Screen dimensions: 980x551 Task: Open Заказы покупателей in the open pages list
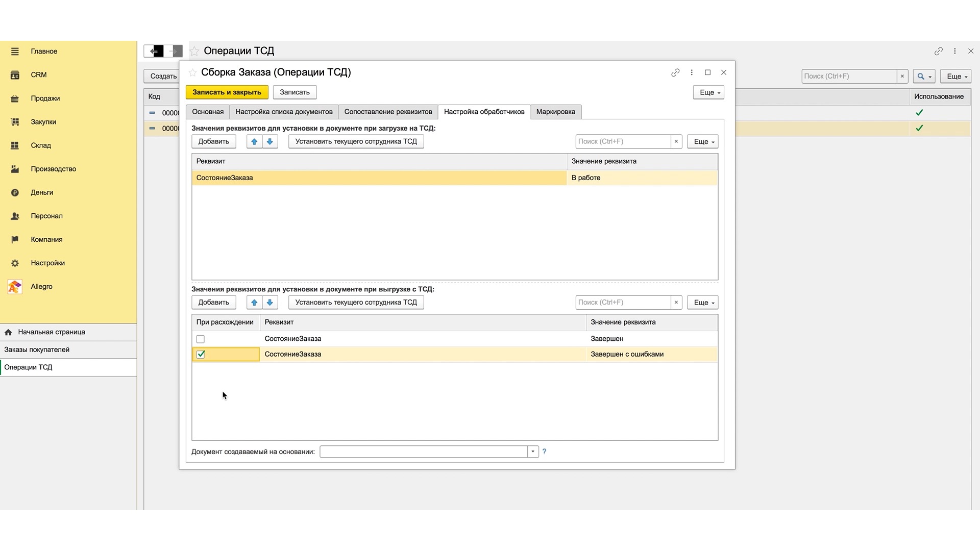(68, 349)
